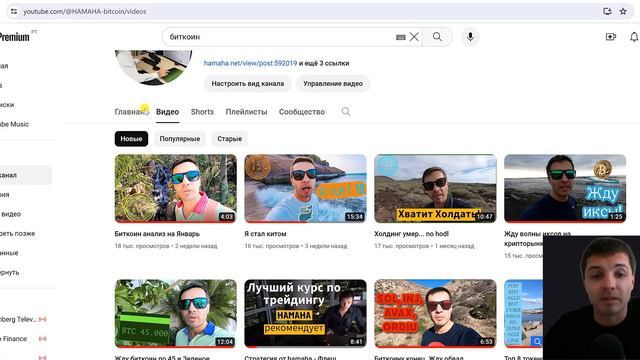640x360 pixels.
Task: Select the Видео tab
Action: point(167,112)
